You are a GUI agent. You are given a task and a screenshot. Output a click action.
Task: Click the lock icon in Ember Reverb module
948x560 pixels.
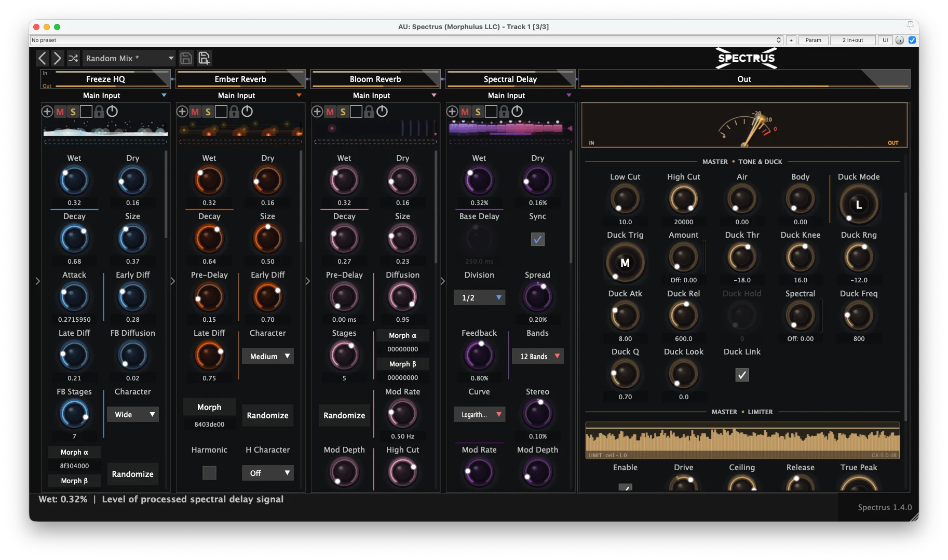(234, 111)
